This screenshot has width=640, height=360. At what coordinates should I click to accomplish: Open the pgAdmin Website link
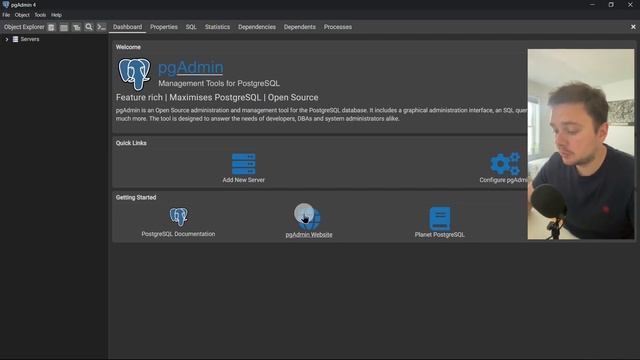[x=309, y=235]
